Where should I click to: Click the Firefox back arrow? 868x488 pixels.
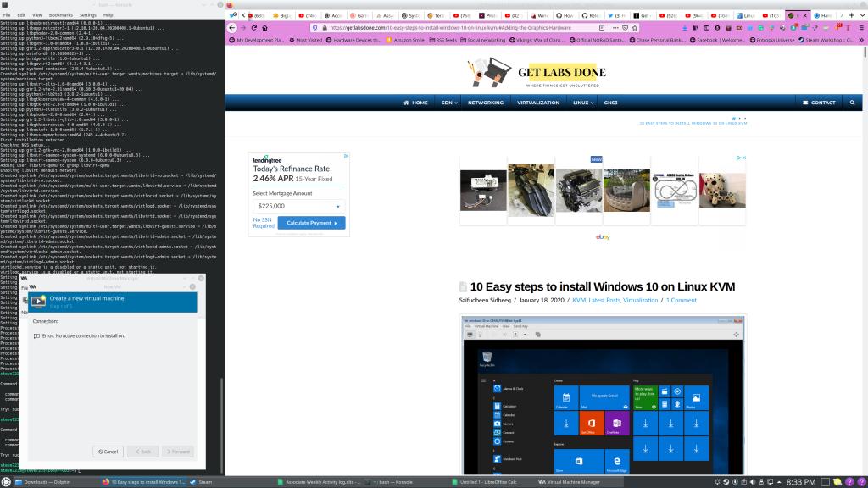(x=231, y=28)
